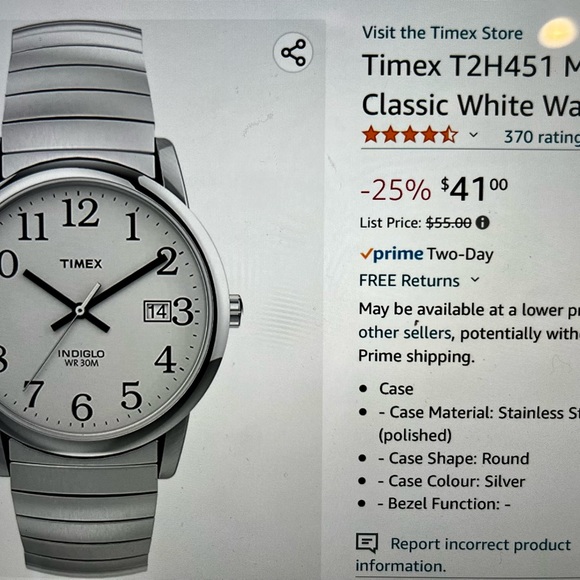
Task: Click the list price info icon
Action: [x=482, y=223]
